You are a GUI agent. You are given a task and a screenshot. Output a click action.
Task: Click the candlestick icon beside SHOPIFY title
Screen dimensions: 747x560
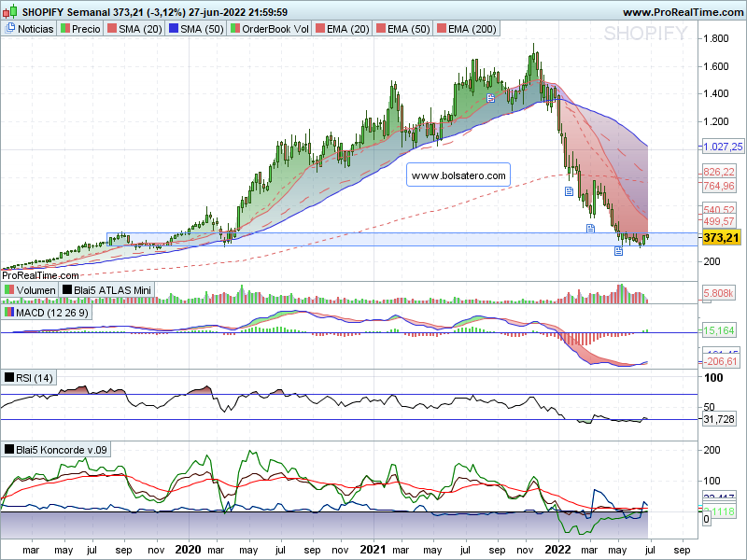[x=8, y=12]
